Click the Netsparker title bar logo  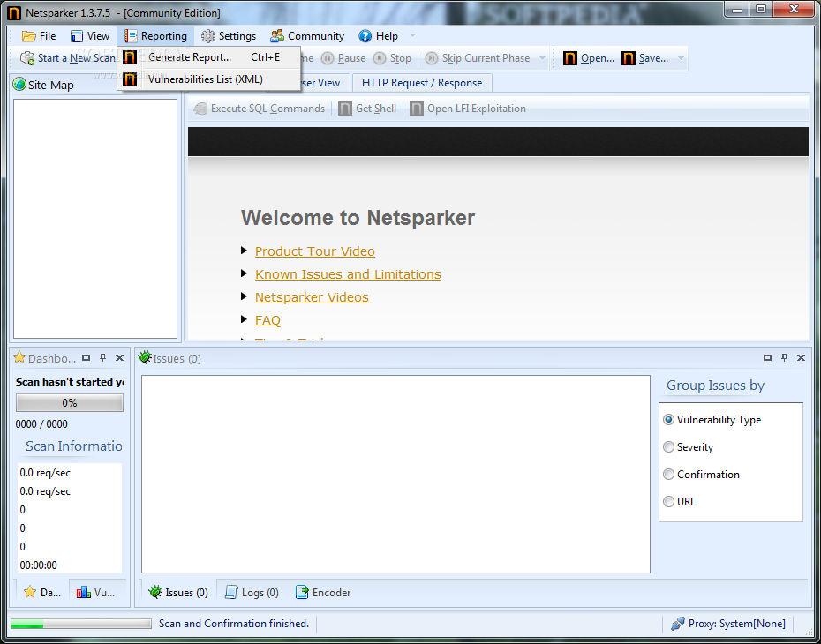point(14,12)
